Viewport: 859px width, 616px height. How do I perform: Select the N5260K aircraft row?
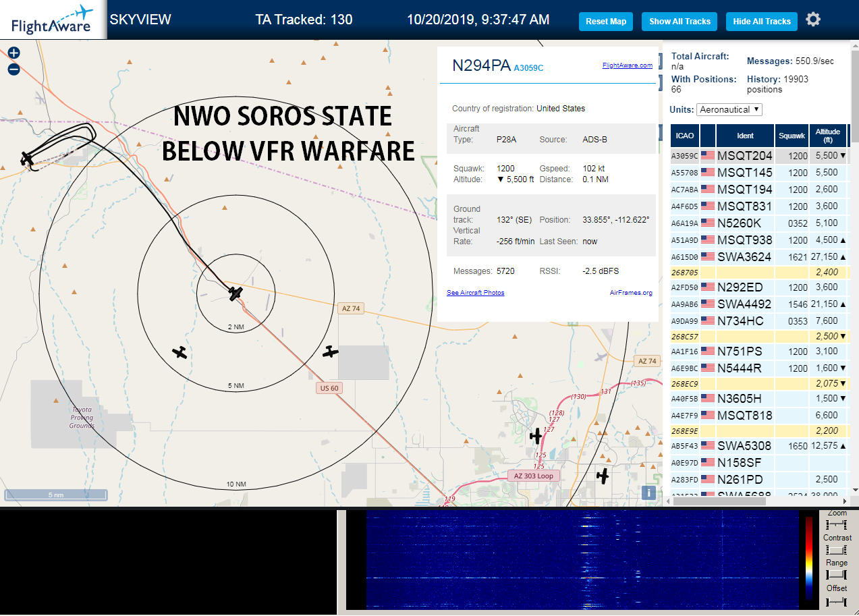click(759, 223)
